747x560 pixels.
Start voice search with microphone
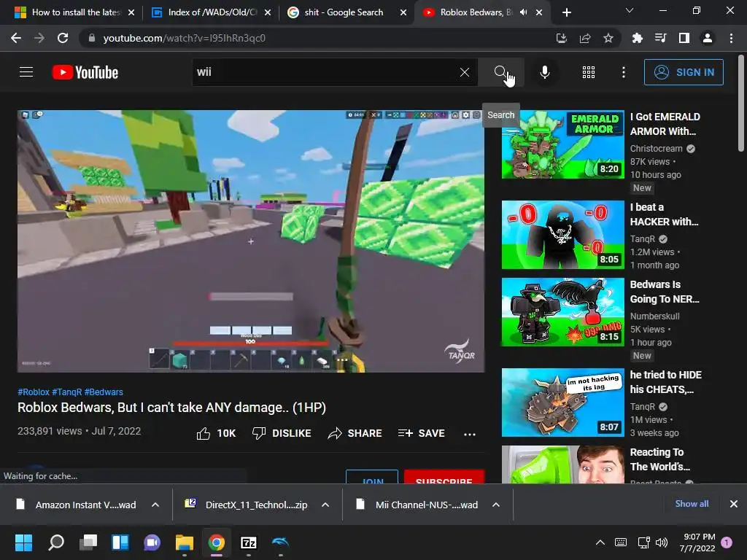(544, 72)
